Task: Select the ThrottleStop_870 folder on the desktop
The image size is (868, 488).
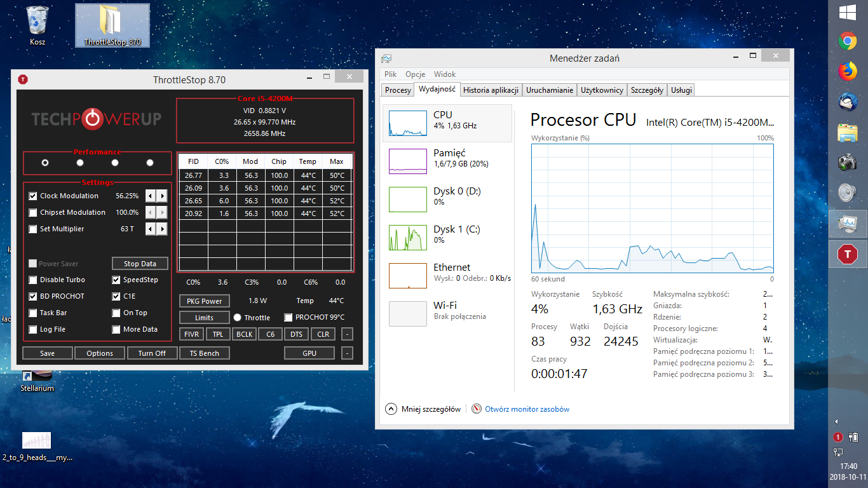Action: [112, 25]
